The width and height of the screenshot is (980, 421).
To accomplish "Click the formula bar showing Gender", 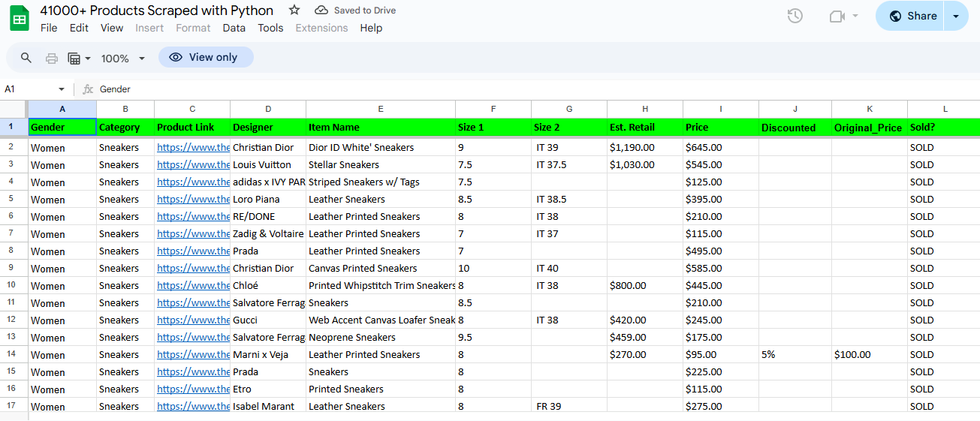I will tap(537, 89).
